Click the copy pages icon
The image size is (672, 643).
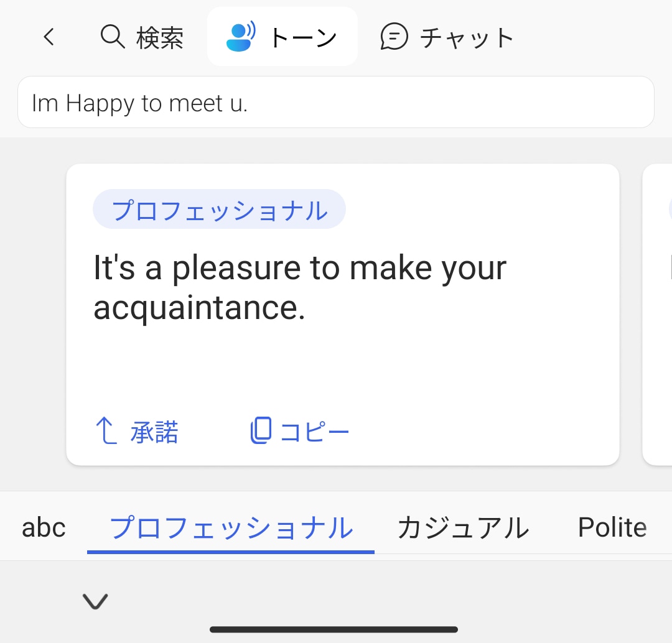click(261, 431)
